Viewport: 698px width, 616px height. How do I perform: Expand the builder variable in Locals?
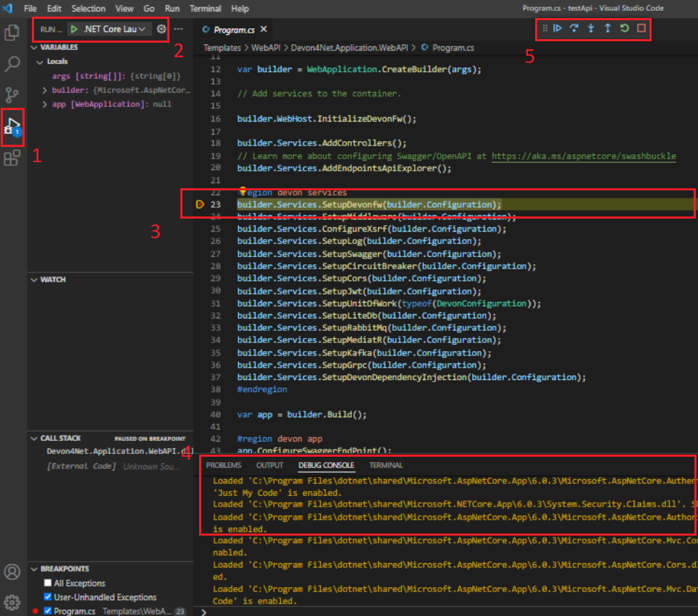(45, 90)
